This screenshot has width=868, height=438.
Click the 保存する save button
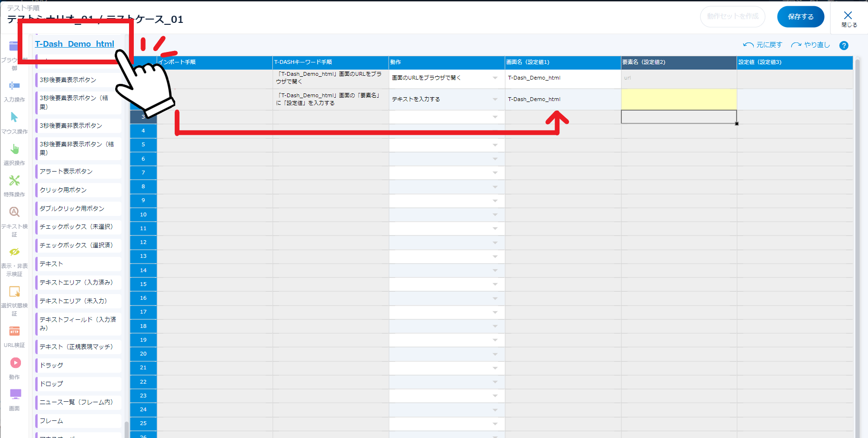click(800, 17)
